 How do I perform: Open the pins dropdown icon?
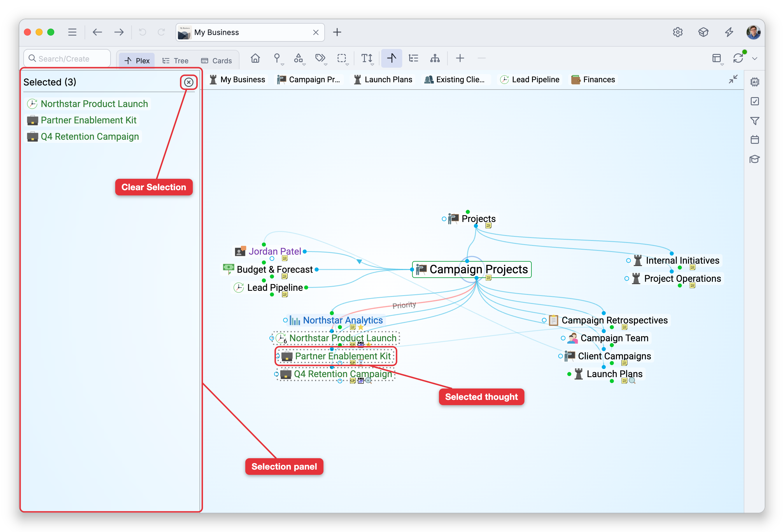(x=278, y=58)
